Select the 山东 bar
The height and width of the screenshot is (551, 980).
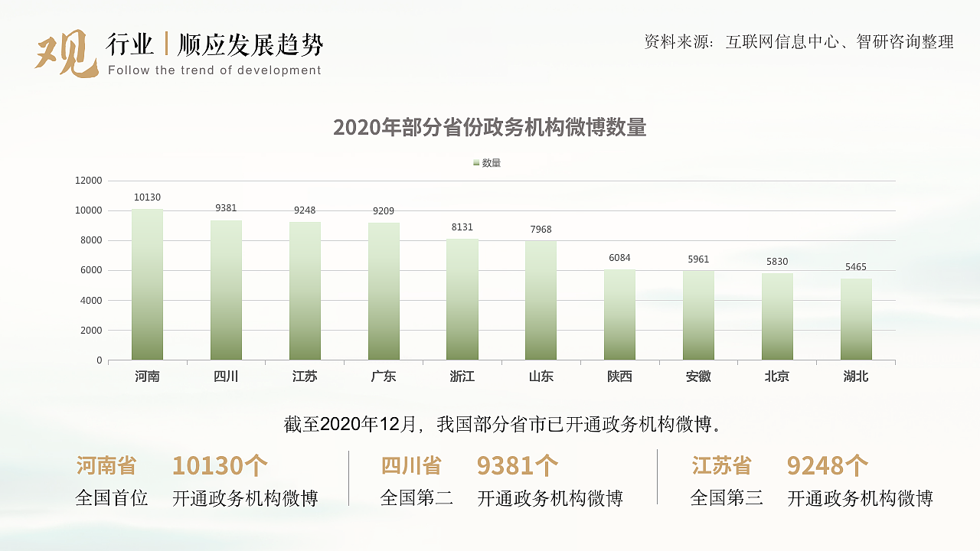(x=541, y=301)
